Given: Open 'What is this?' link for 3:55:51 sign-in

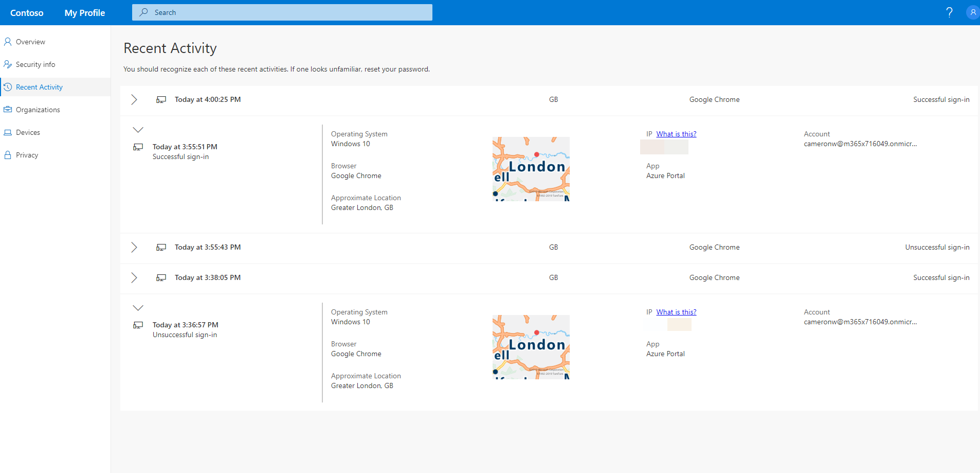Looking at the screenshot, I should [x=676, y=134].
